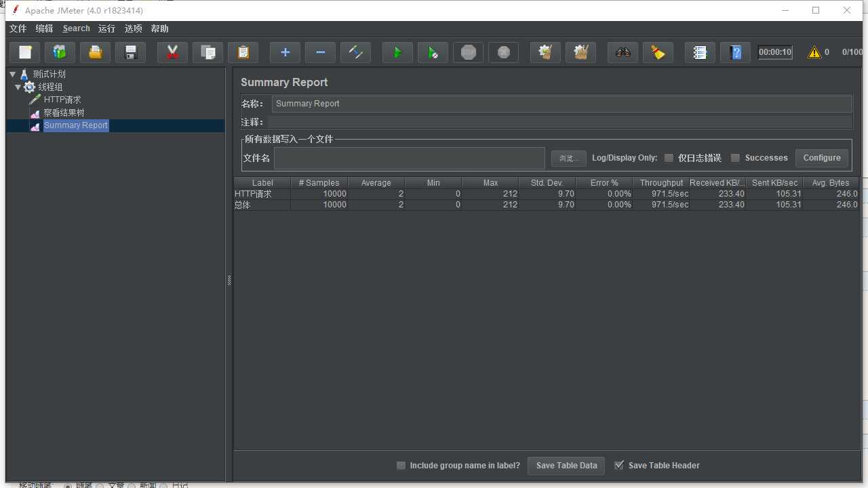Click the Average column header
Image resolution: width=868 pixels, height=488 pixels.
click(376, 183)
